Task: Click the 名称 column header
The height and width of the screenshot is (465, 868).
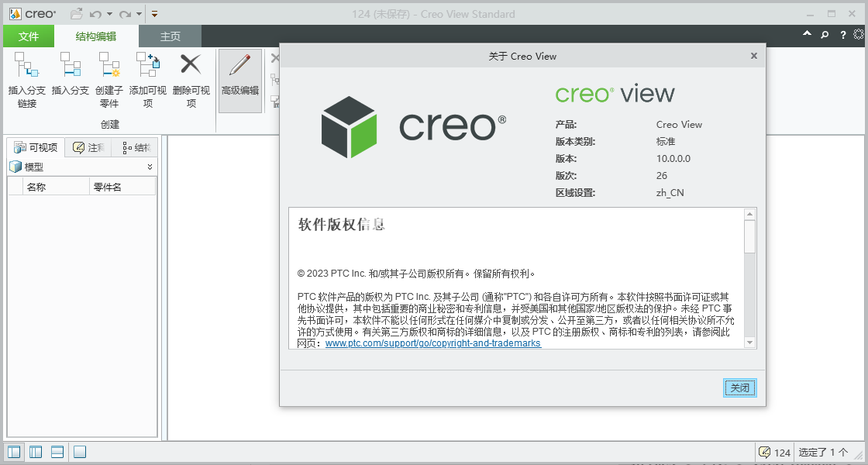Action: click(x=56, y=187)
